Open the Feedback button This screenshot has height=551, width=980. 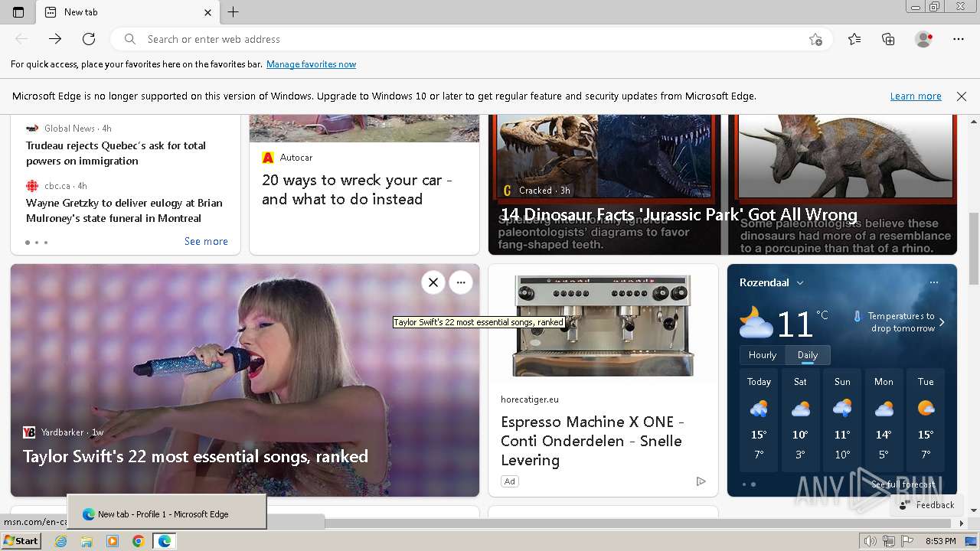[927, 505]
